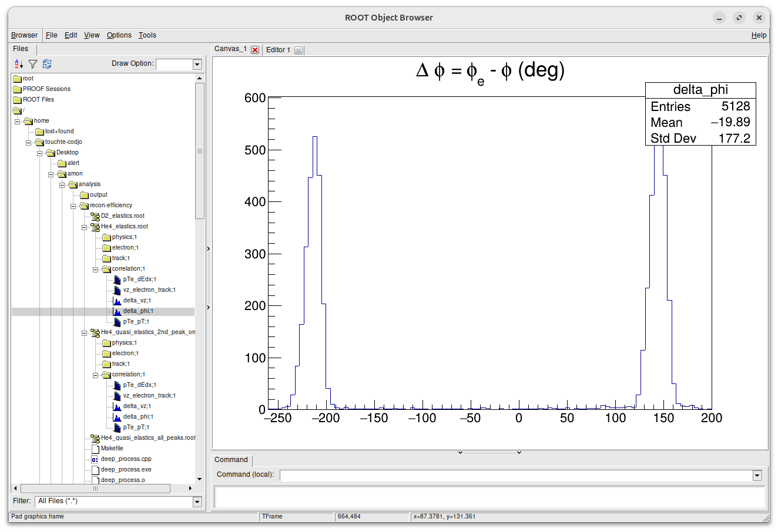Collapse the home folder tree node

click(17, 122)
